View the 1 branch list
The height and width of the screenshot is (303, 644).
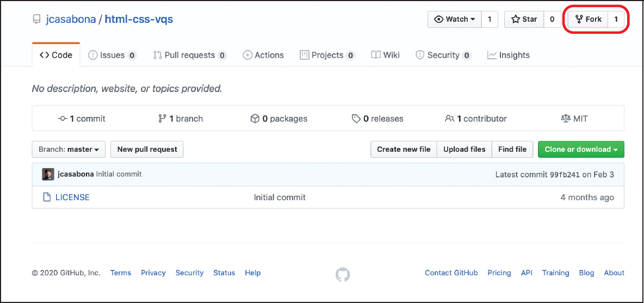pos(180,119)
